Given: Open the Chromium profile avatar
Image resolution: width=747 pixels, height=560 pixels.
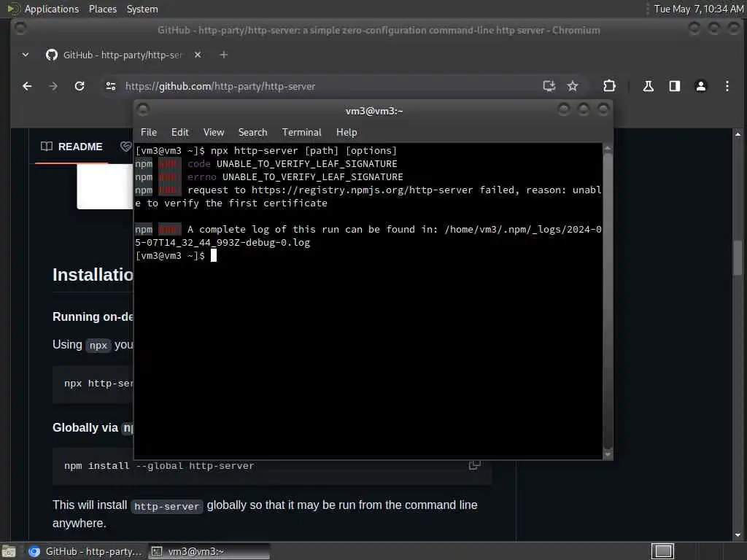Looking at the screenshot, I should [701, 86].
